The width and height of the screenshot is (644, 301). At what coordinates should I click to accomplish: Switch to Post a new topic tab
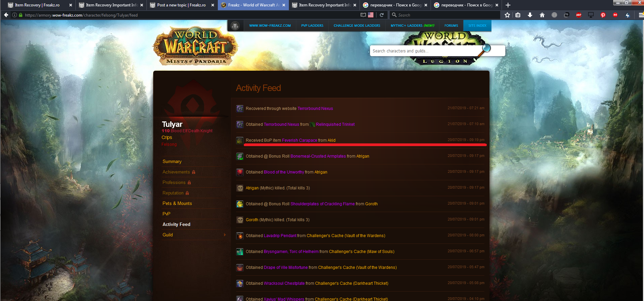pyautogui.click(x=181, y=5)
